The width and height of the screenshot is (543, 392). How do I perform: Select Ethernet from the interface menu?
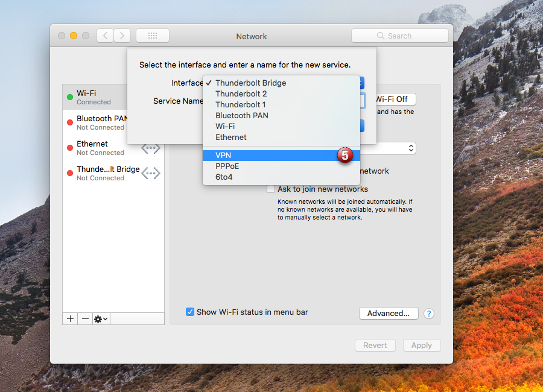click(x=281, y=137)
